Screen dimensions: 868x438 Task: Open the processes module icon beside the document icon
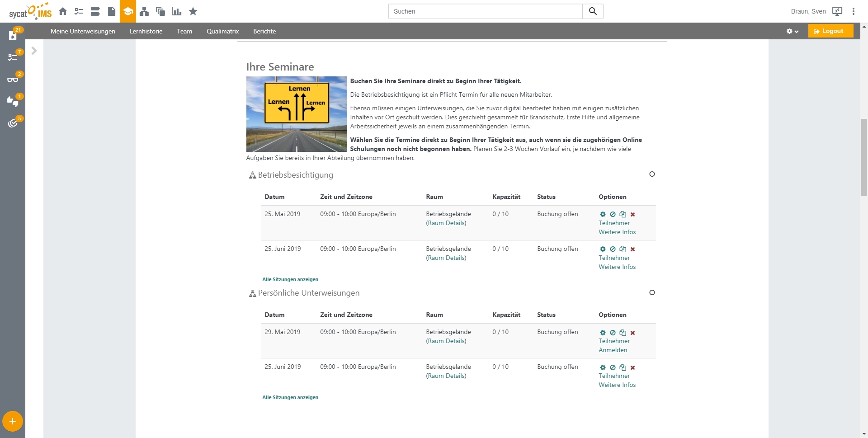95,11
